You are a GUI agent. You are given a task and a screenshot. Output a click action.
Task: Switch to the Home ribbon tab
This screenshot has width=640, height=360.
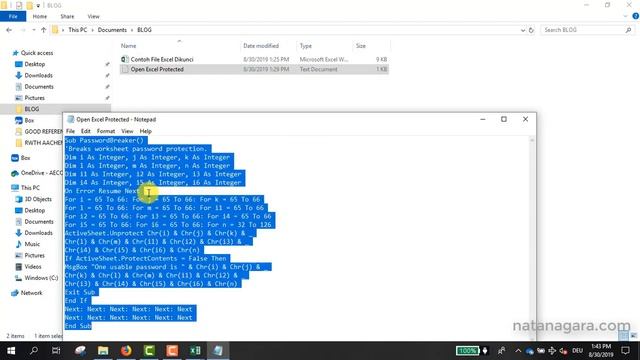tap(40, 16)
